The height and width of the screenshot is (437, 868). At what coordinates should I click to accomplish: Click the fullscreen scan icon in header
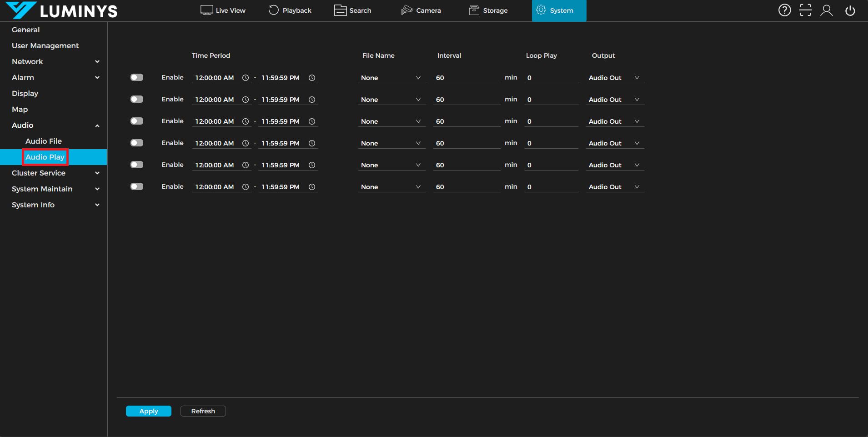pos(805,10)
